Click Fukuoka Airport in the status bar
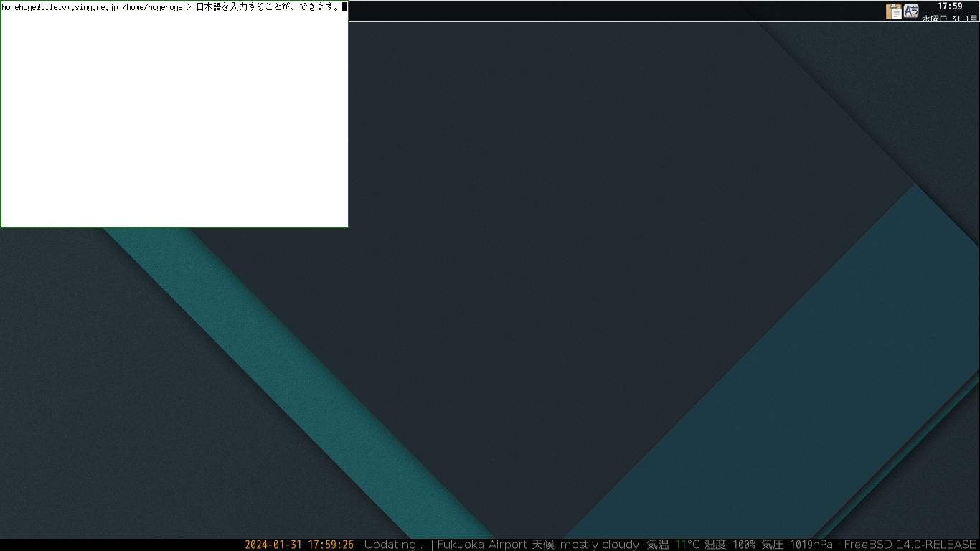Screen dimensions: 980x551 (482, 545)
